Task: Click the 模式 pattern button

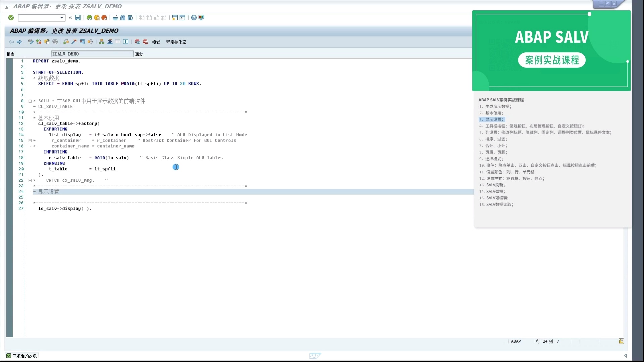Action: pyautogui.click(x=155, y=42)
